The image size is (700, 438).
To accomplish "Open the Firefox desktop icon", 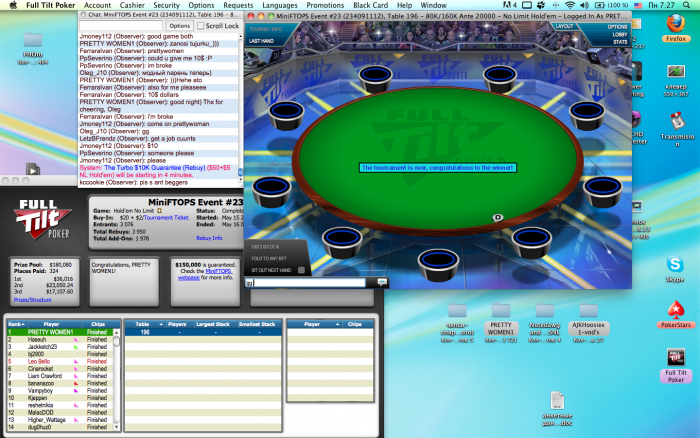I will [676, 25].
